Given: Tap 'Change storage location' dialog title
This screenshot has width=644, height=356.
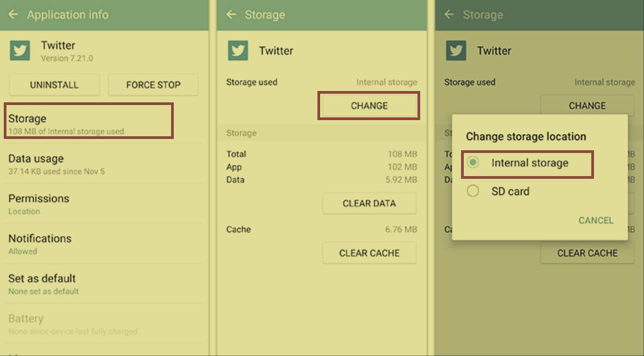Looking at the screenshot, I should (x=526, y=136).
